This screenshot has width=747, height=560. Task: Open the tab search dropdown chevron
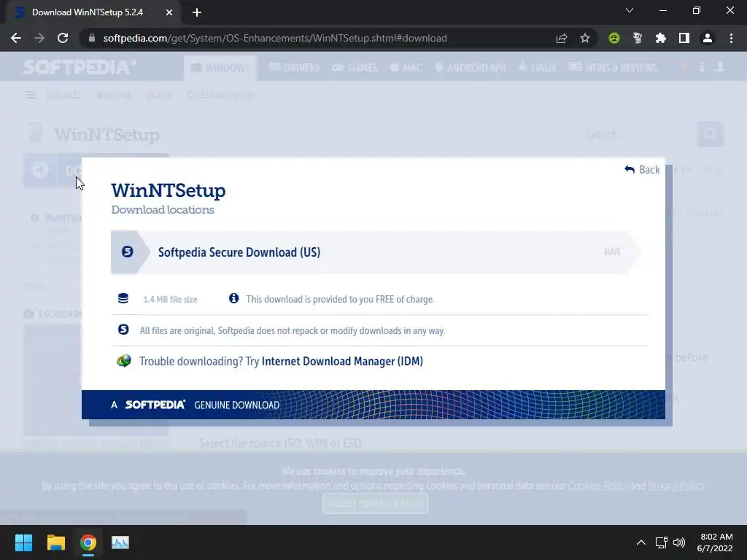click(630, 10)
